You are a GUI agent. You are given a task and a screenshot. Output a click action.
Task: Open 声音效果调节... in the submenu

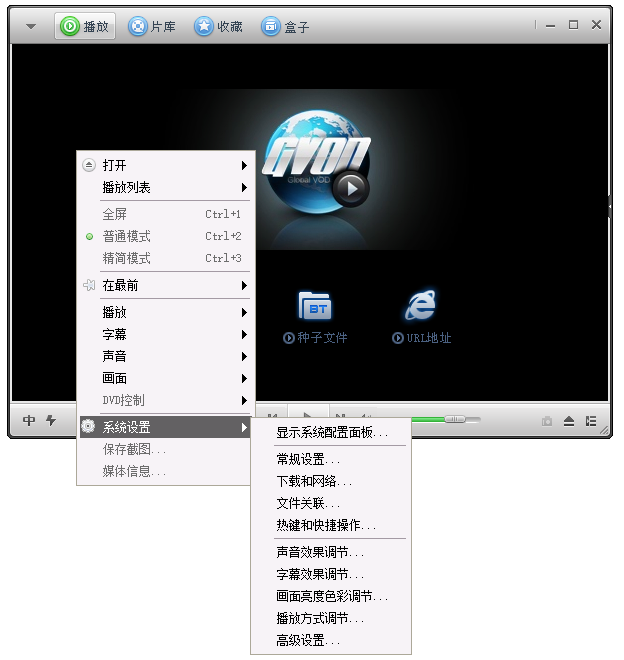[x=331, y=552]
